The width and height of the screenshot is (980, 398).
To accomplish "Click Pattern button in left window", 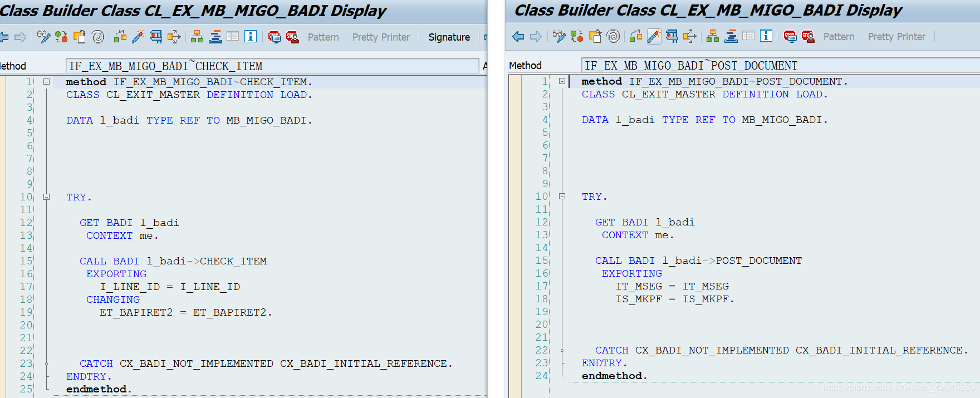I will pyautogui.click(x=324, y=37).
